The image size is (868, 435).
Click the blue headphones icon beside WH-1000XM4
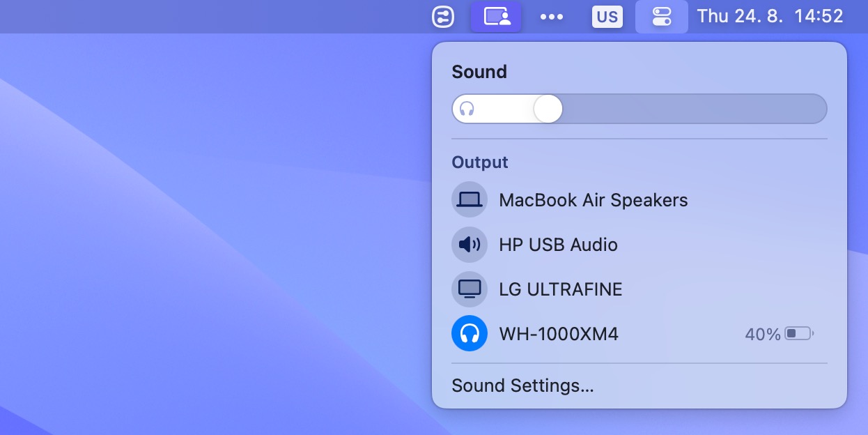click(x=470, y=333)
